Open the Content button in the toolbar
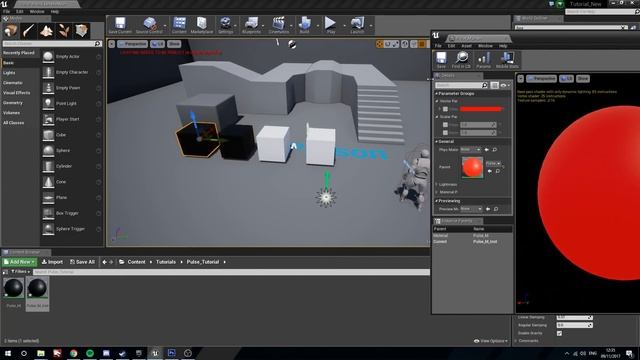This screenshot has width=640, height=360. pyautogui.click(x=179, y=25)
